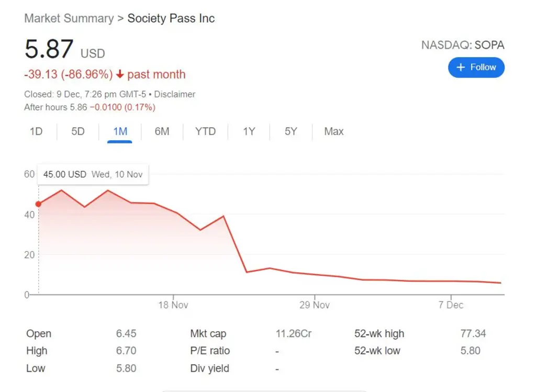Viewport: 536px width, 392px height.
Task: Switch chart to 6M range
Action: (x=162, y=131)
